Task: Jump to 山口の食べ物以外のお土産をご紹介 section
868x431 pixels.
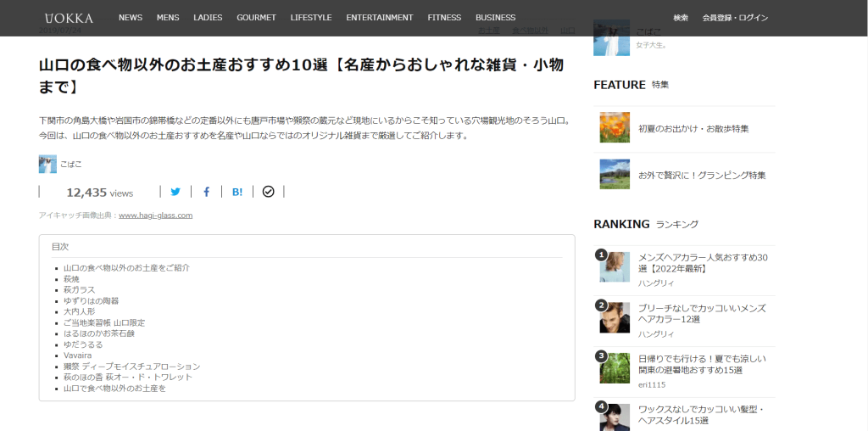Action: pos(127,267)
